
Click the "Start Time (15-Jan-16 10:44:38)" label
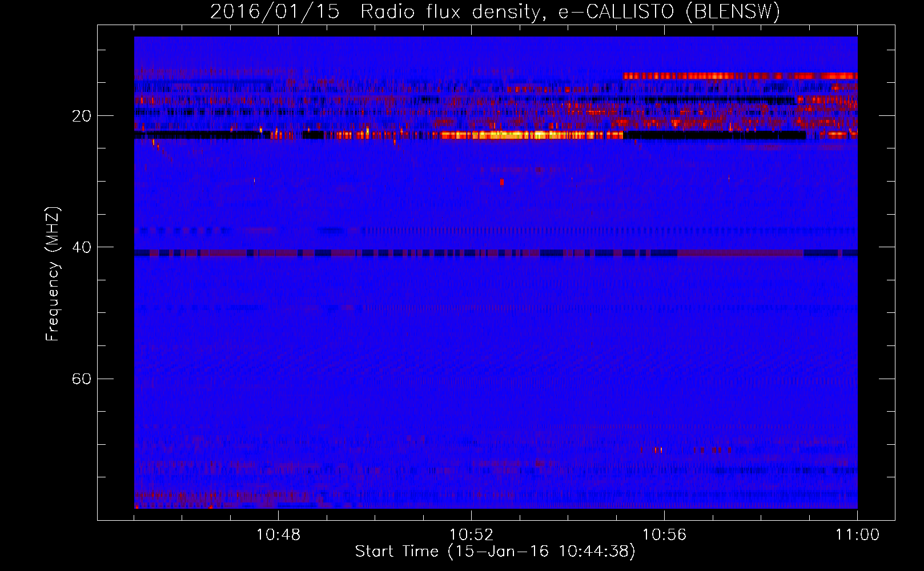[495, 552]
